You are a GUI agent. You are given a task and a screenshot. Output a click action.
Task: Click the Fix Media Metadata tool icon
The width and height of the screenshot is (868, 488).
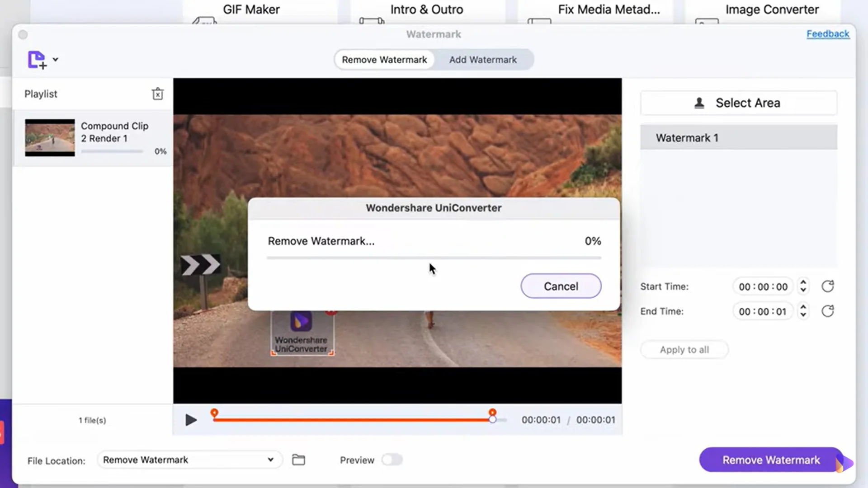538,21
